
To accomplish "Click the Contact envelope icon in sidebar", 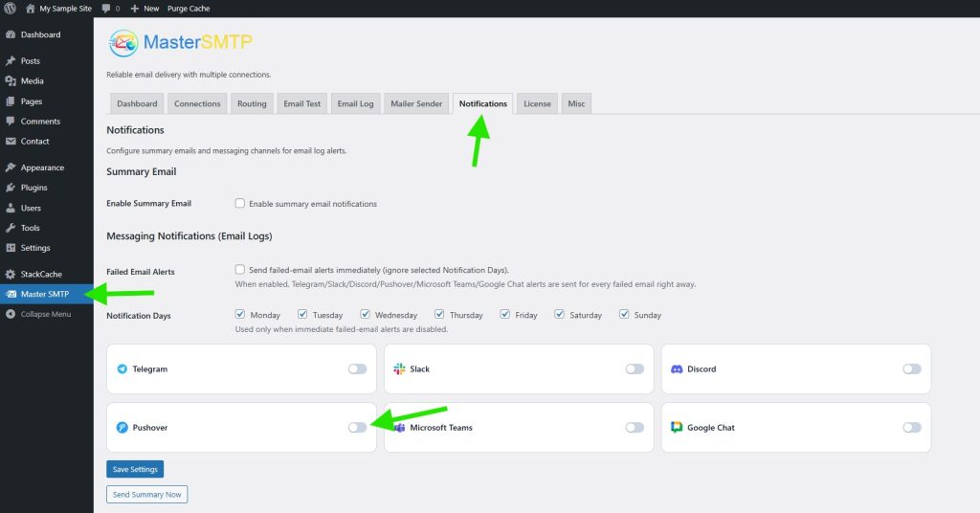I will point(10,142).
